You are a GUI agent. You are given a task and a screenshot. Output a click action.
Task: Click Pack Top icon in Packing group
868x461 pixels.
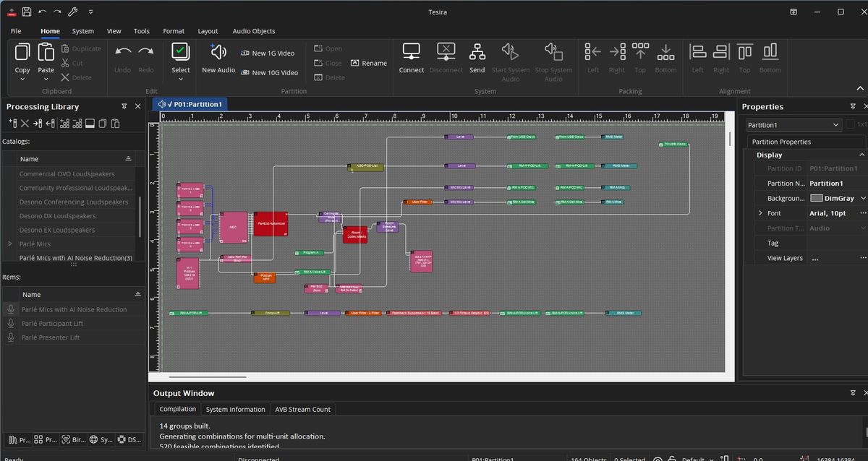641,52
